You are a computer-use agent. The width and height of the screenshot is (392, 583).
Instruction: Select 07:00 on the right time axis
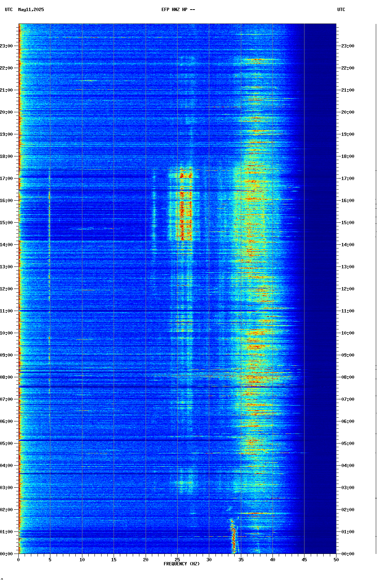click(x=348, y=399)
